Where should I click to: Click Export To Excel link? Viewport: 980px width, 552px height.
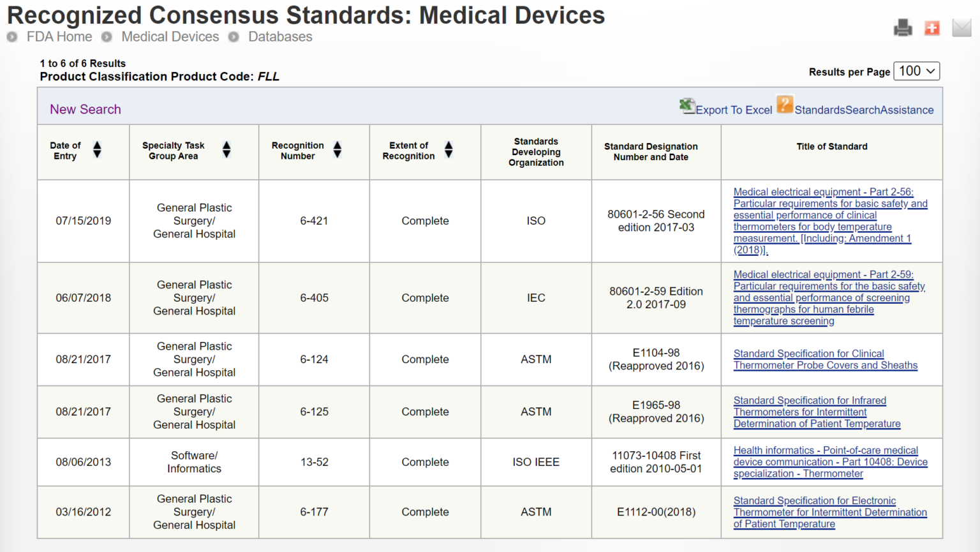[733, 110]
